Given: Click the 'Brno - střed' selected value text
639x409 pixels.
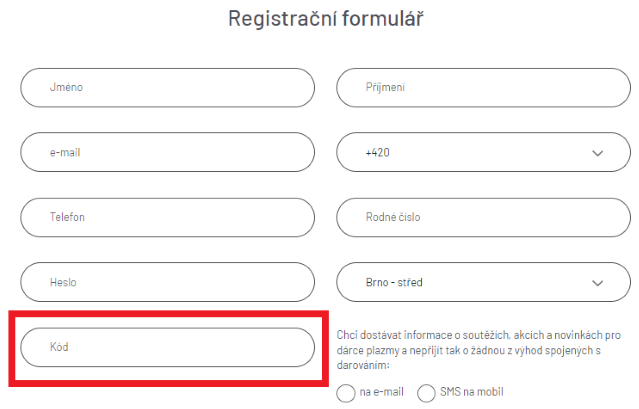Looking at the screenshot, I should (394, 282).
